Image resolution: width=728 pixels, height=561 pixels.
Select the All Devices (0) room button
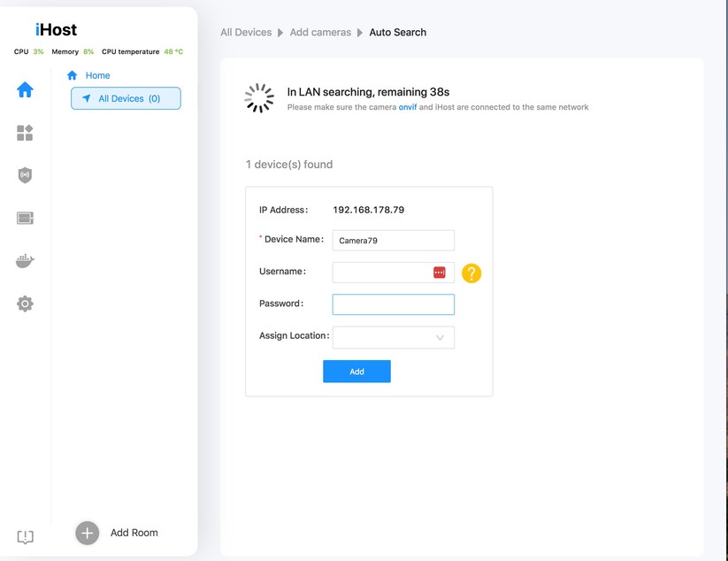click(126, 98)
